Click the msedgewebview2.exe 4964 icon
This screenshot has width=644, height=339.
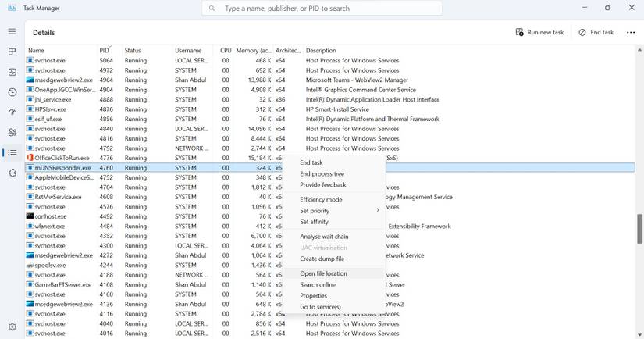pyautogui.click(x=30, y=80)
